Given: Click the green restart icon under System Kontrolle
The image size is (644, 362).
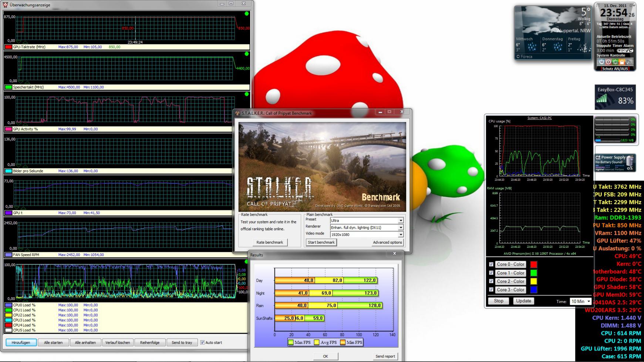Looking at the screenshot, I should [615, 62].
